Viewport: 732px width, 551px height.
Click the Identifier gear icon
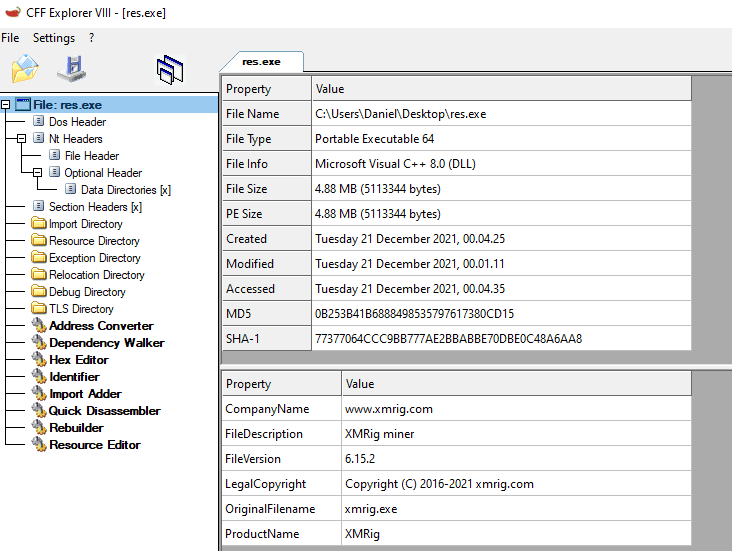[39, 376]
